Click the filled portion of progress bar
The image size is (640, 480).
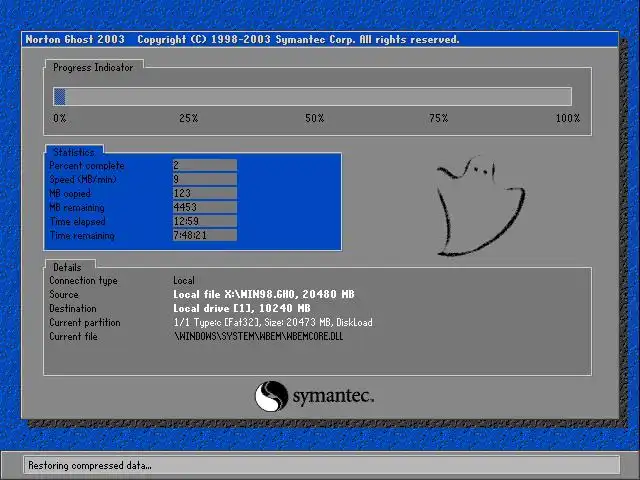coord(60,97)
